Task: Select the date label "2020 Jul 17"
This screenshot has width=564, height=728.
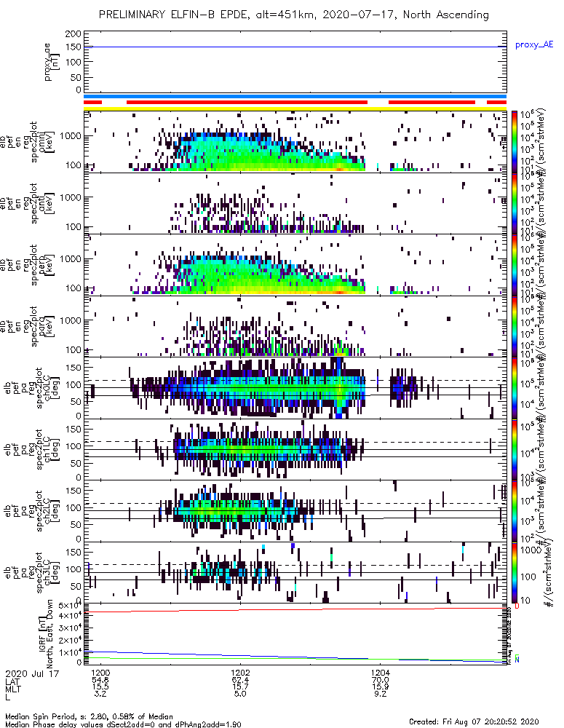Action: (x=33, y=673)
